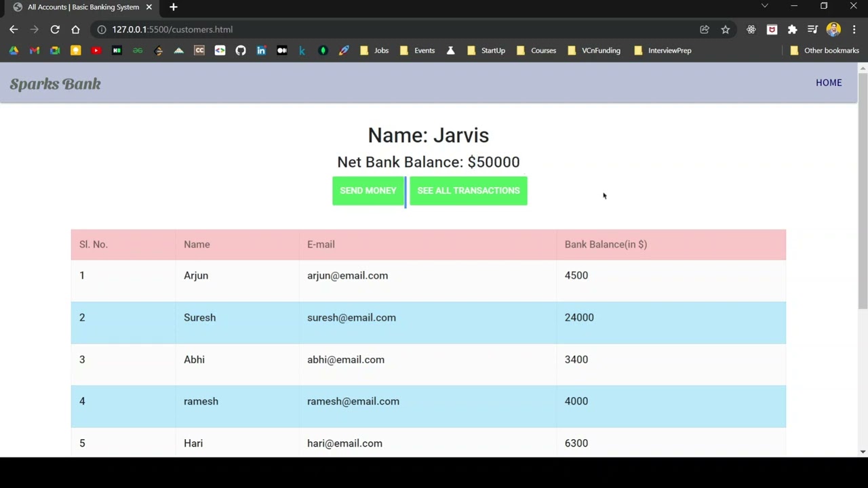The image size is (868, 488).
Task: Select the name Arjun in table
Action: (196, 276)
